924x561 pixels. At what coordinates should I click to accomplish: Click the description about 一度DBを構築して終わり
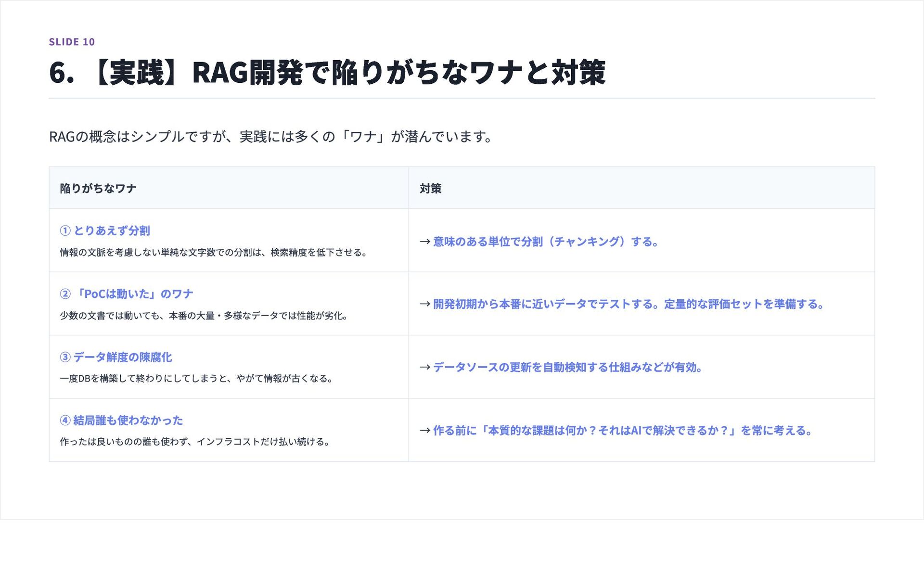tap(196, 379)
